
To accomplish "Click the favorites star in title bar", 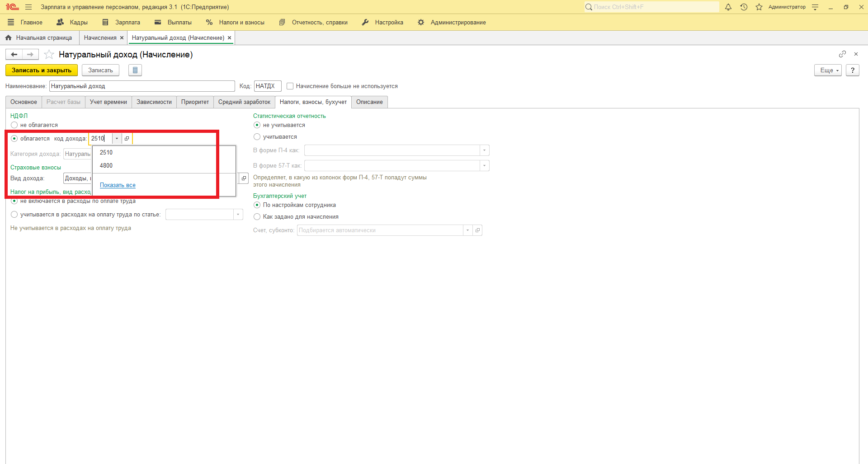I will (x=759, y=7).
